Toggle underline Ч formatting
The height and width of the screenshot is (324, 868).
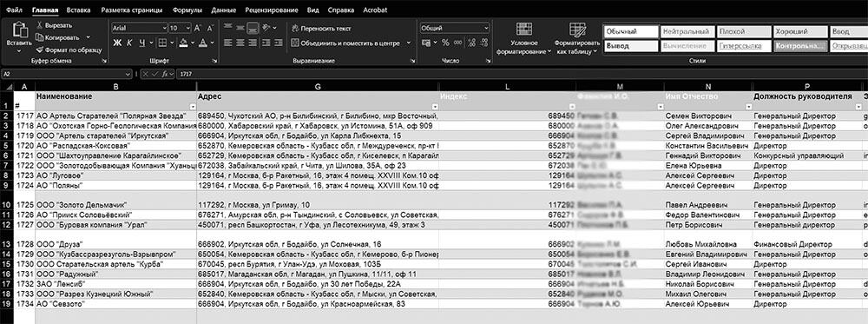[142, 43]
